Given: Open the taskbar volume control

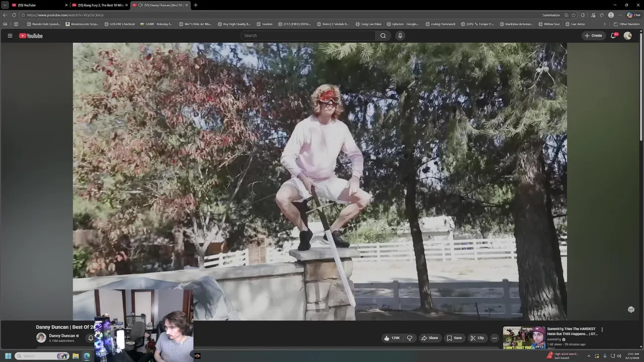Looking at the screenshot, I should tap(619, 356).
